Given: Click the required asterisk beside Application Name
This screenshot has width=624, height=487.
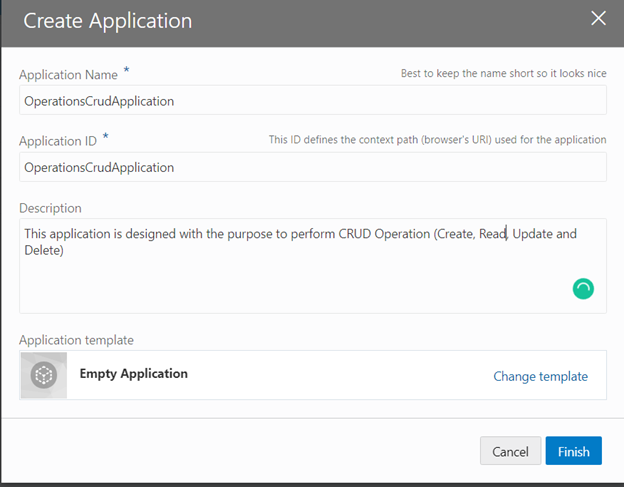Looking at the screenshot, I should click(x=127, y=70).
